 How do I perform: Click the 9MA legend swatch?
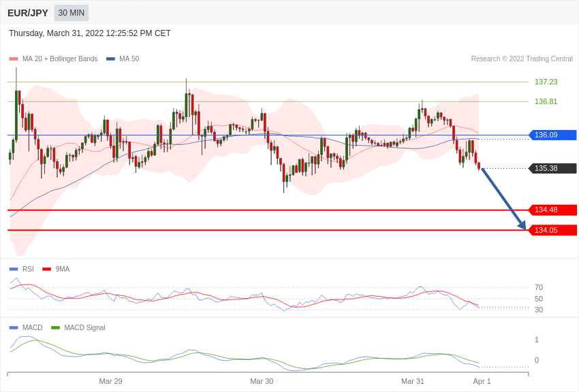tap(47, 269)
